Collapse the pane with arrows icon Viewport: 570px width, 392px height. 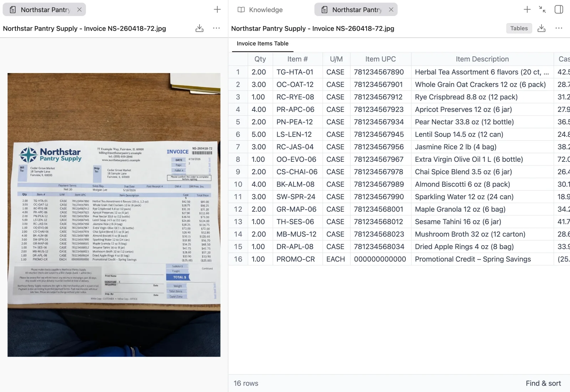click(x=543, y=10)
